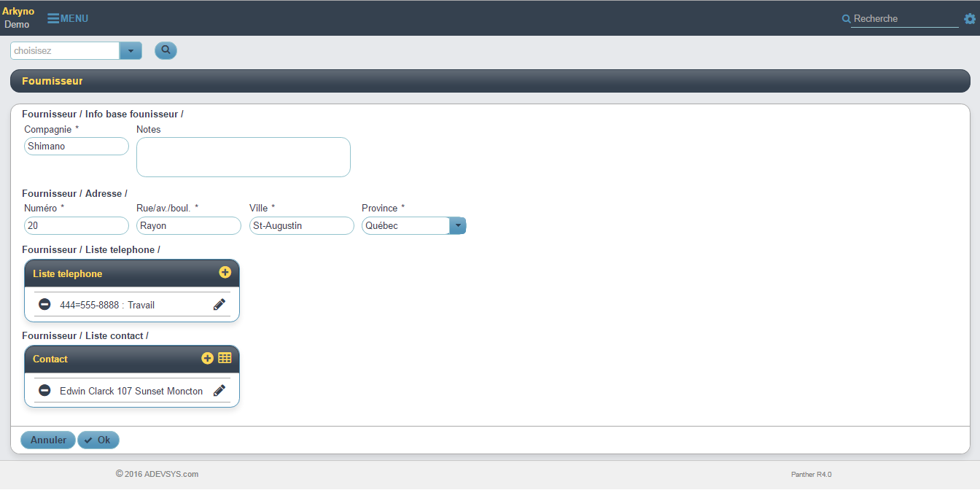The width and height of the screenshot is (980, 490).
Task: Click the Recherche search field
Action: 905,19
